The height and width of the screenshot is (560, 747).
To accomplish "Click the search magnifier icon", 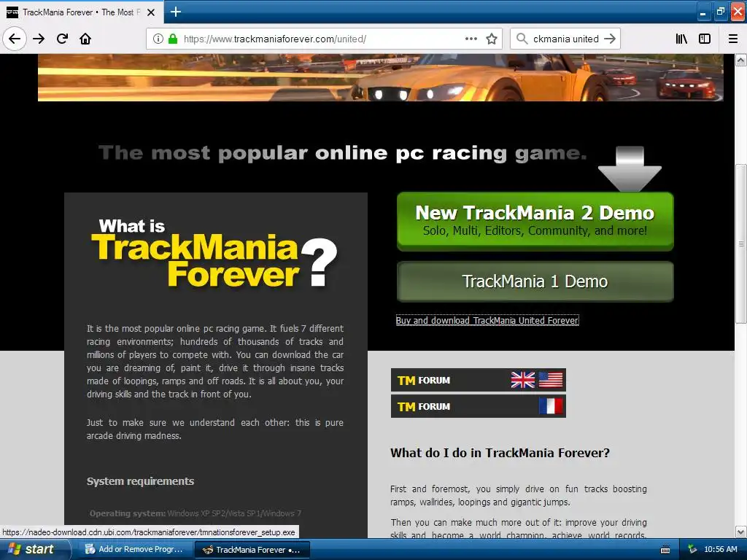I will (x=522, y=39).
